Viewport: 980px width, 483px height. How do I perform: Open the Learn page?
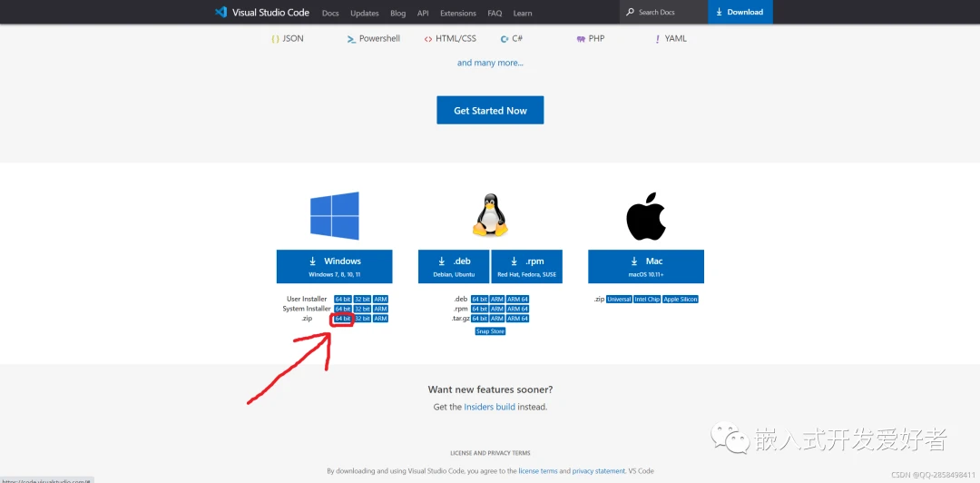pos(523,13)
